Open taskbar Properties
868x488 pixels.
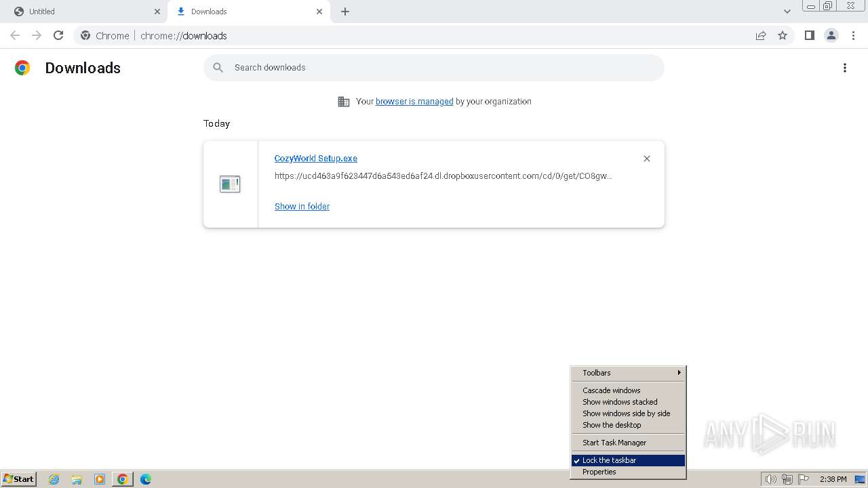(x=628, y=472)
